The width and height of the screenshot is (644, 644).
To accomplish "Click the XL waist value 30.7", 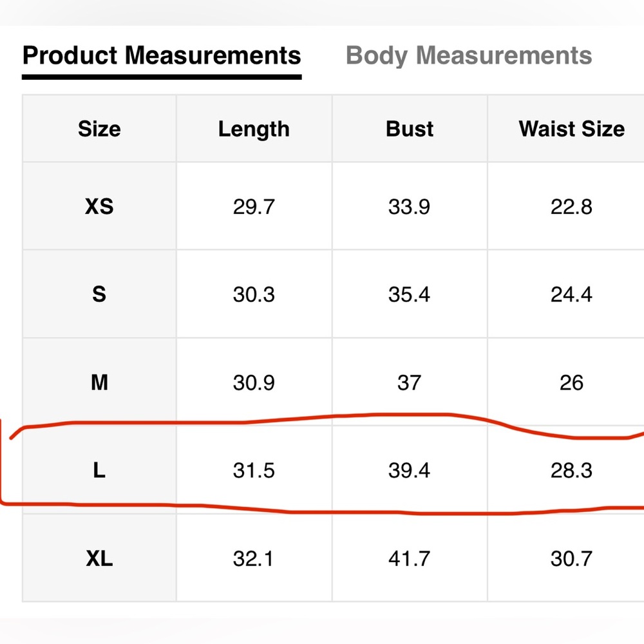I will coord(572,558).
